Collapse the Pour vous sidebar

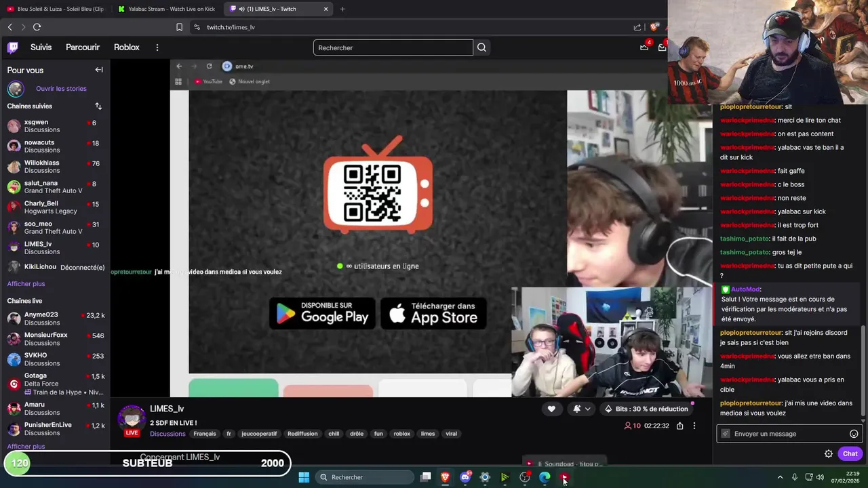(99, 70)
